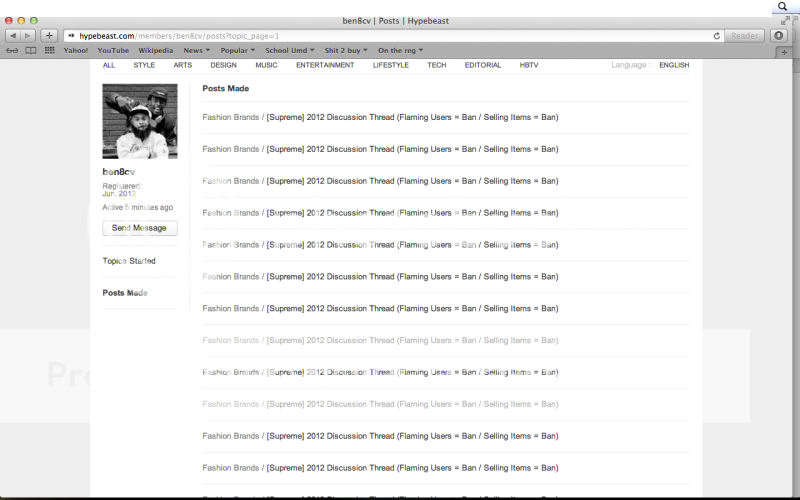View Topics Started by ben8cv

coord(129,261)
